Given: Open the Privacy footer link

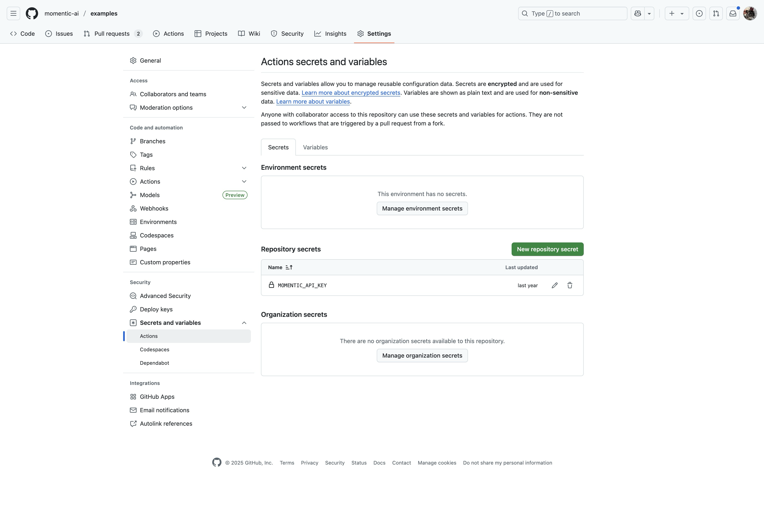Looking at the screenshot, I should [x=310, y=463].
